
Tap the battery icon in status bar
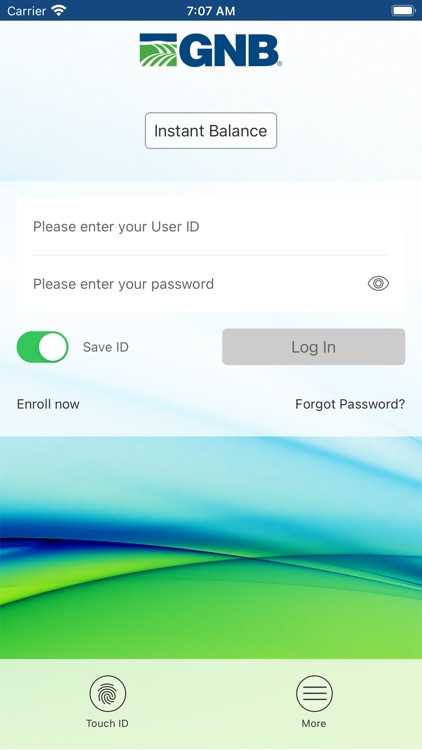tap(403, 10)
